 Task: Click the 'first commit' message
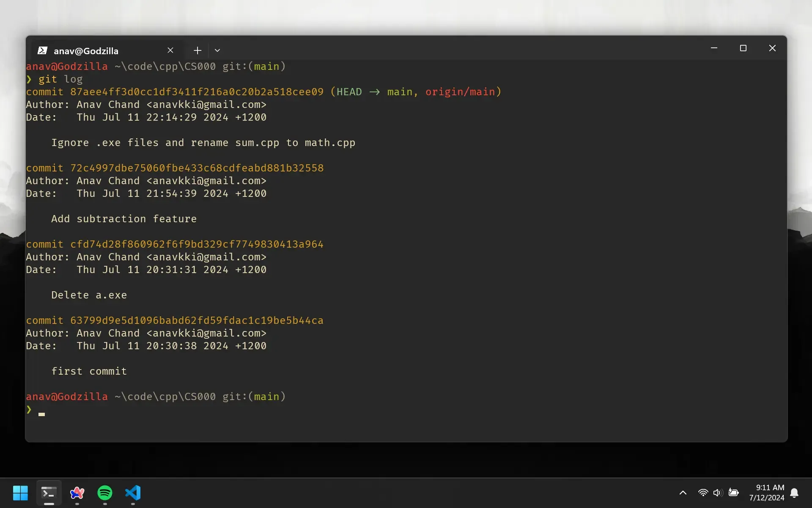pyautogui.click(x=89, y=371)
